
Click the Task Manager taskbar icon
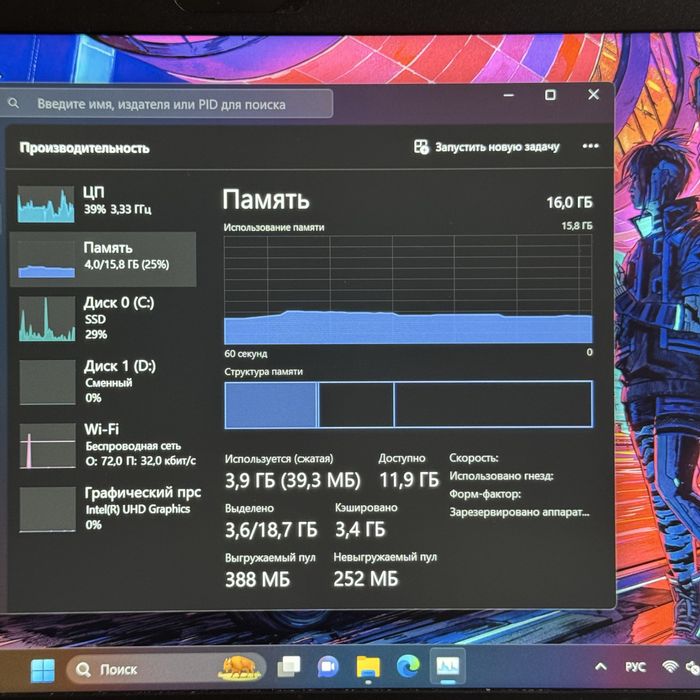pyautogui.click(x=448, y=666)
